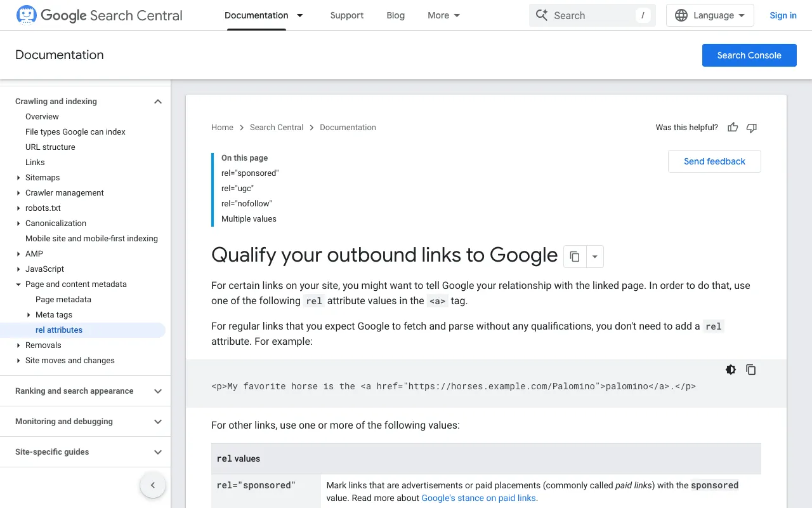Screen dimensions: 812x508
Task: Open Search Console button
Action: pyautogui.click(x=749, y=55)
